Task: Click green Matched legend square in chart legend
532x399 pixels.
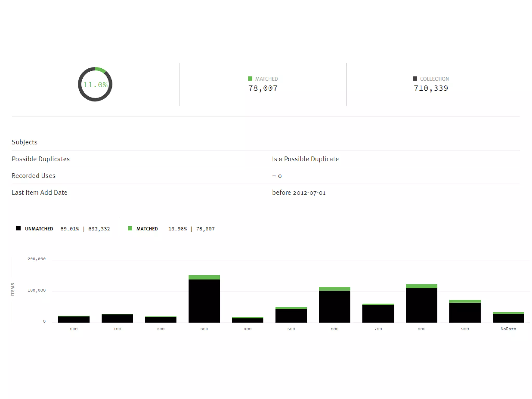Action: [130, 228]
